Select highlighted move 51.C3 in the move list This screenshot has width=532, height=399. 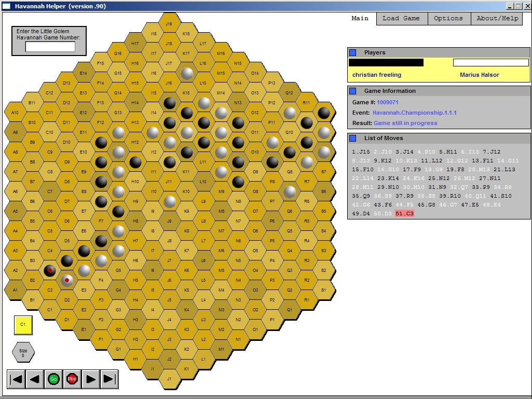click(404, 214)
